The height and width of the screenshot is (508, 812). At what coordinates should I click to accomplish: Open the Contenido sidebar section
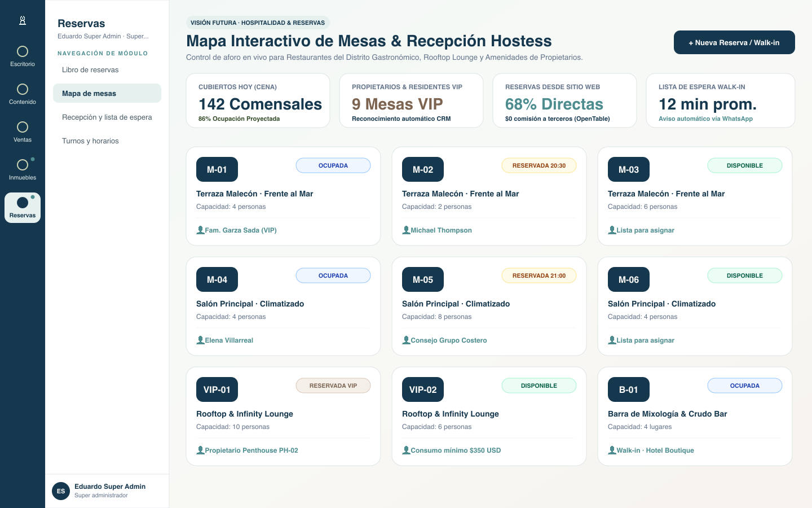(x=23, y=94)
